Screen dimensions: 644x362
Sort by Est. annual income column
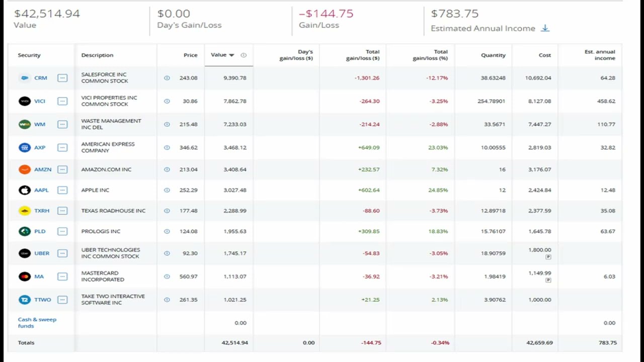tap(600, 55)
